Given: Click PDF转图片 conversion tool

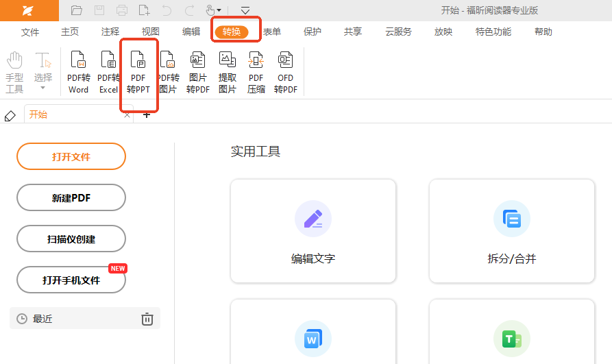Looking at the screenshot, I should click(168, 72).
